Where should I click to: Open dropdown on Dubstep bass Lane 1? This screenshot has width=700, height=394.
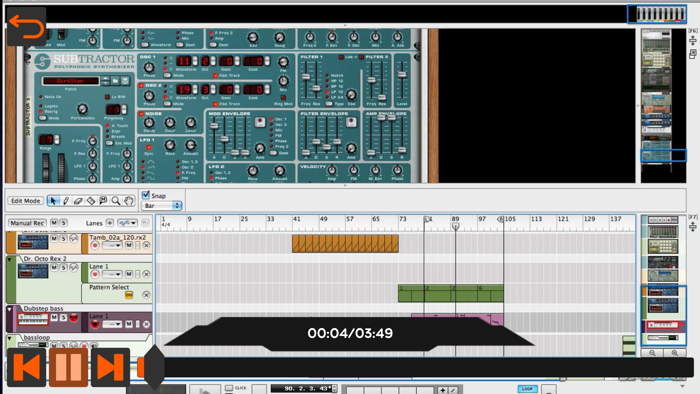point(112,324)
